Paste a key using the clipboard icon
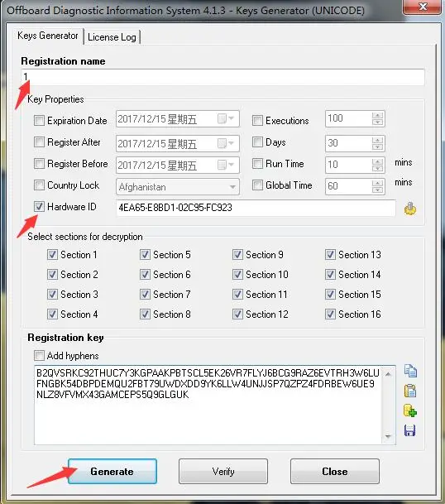 410,391
